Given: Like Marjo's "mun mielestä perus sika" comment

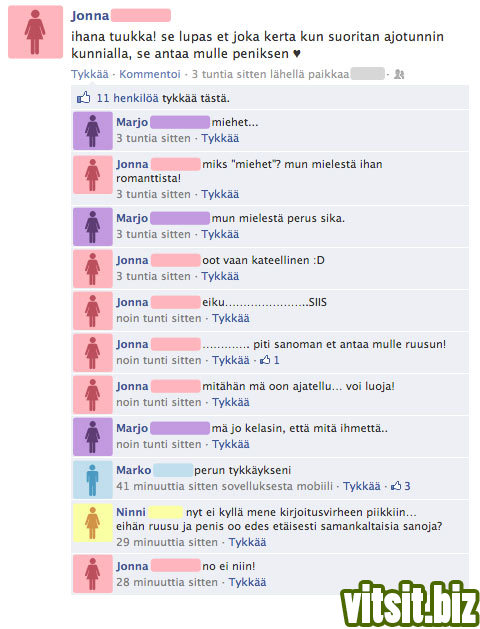Looking at the screenshot, I should point(220,234).
